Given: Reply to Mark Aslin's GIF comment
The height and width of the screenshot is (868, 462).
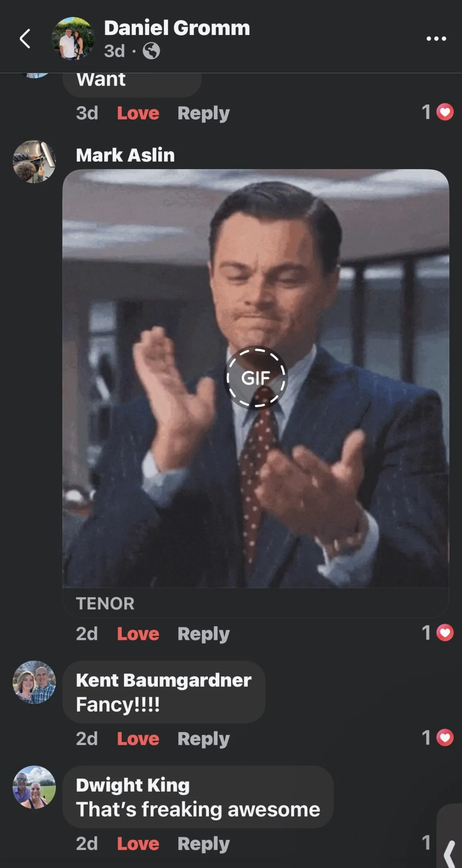Looking at the screenshot, I should 203,635.
